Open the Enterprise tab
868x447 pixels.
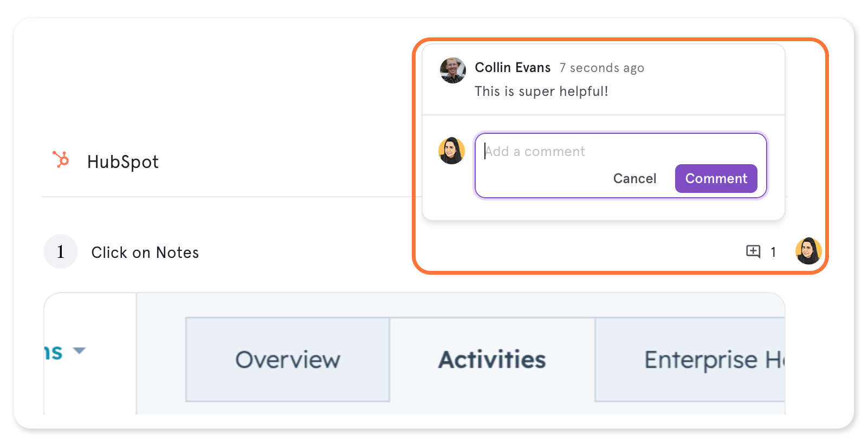(690, 360)
